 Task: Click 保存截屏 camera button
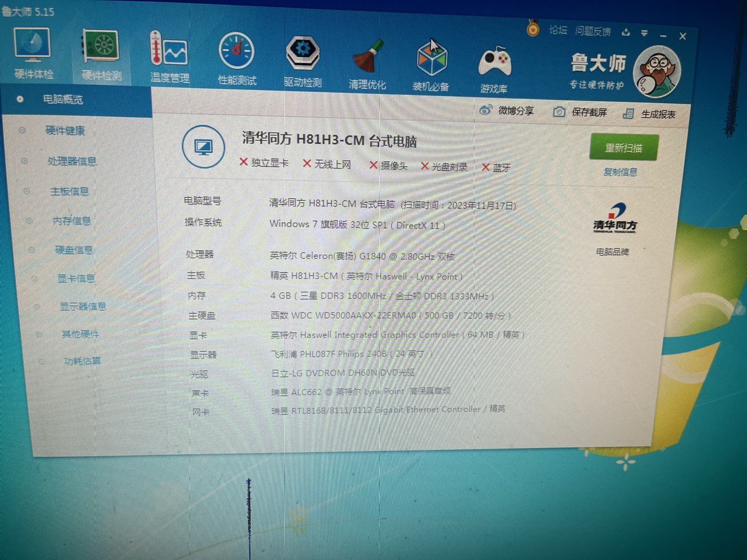pos(580,112)
